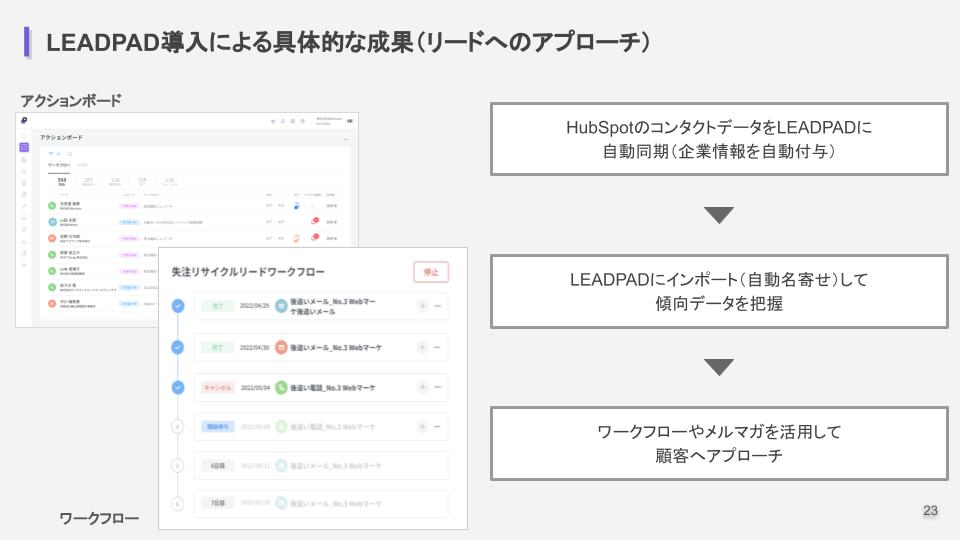Screen dimensions: 960x540
Task: Click the step circle beside the 2022/05/04 call
Action: (178, 387)
